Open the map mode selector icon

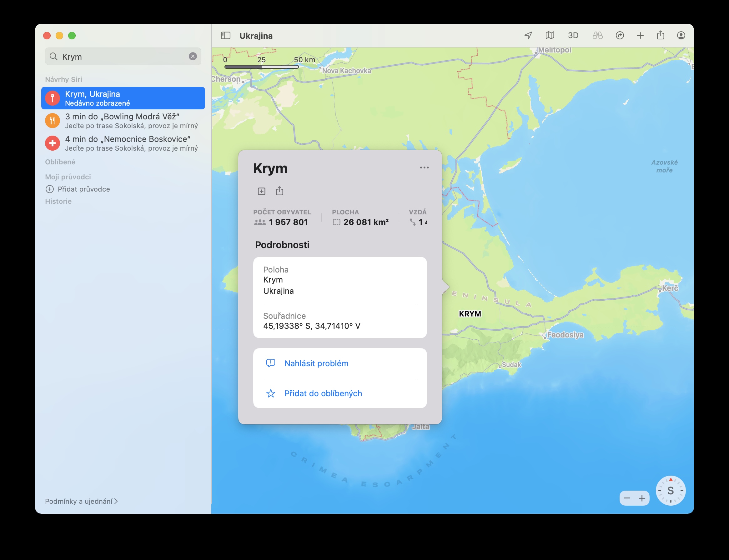(x=550, y=35)
